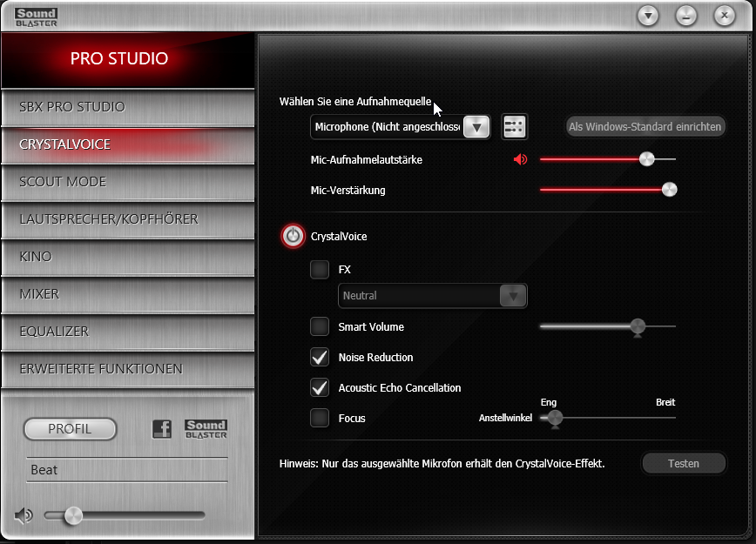Open the title bar dropdown arrow menu
The width and height of the screenshot is (756, 544).
coord(648,16)
